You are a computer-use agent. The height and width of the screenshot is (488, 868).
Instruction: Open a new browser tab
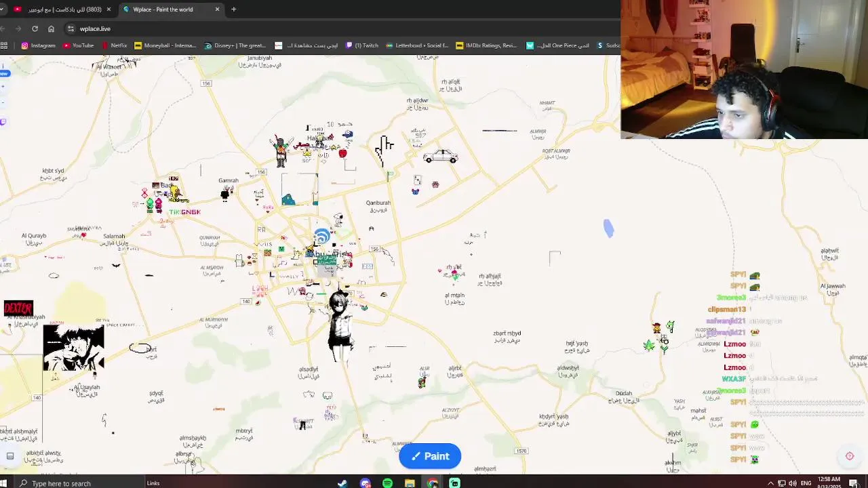[233, 9]
